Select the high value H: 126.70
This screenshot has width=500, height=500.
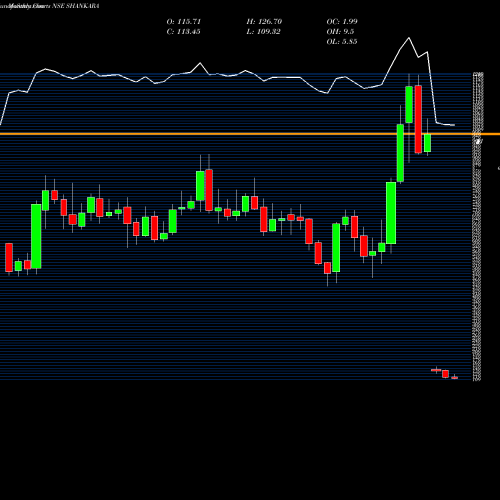point(264,22)
